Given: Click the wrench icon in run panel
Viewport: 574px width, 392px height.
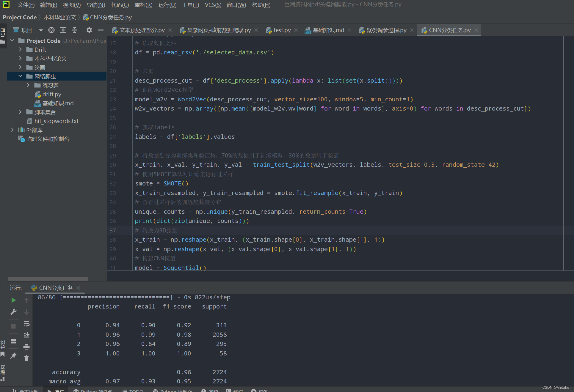Looking at the screenshot, I should pos(13,312).
